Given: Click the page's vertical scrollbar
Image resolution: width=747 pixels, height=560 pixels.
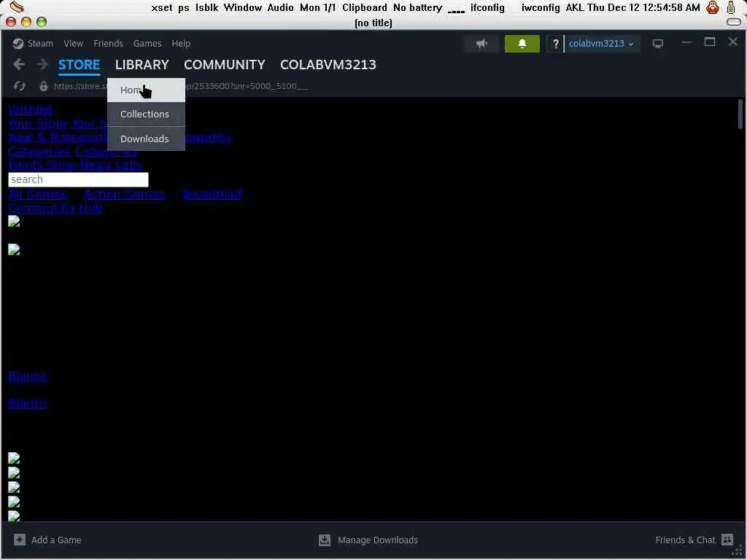Looking at the screenshot, I should click(x=740, y=114).
